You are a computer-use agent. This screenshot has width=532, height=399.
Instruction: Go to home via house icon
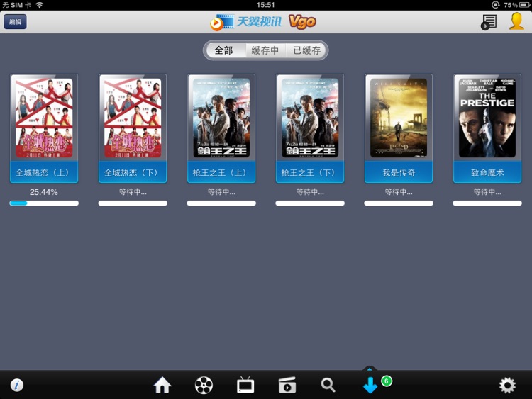pyautogui.click(x=162, y=385)
